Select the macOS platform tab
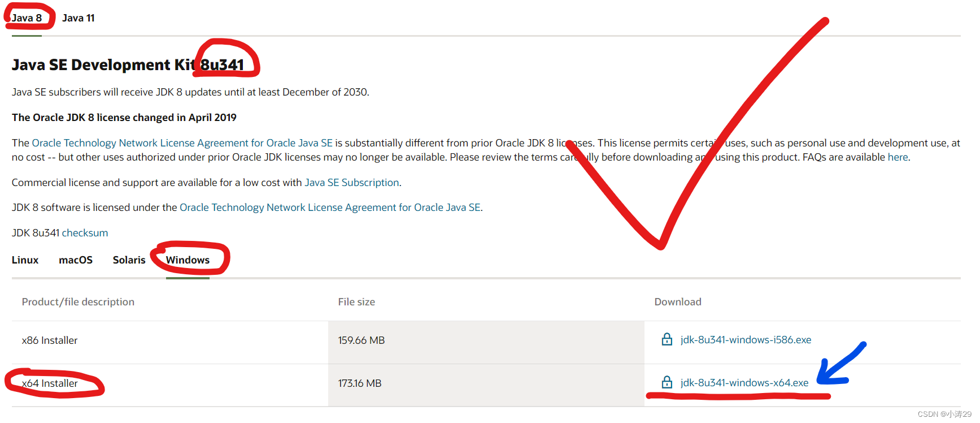980x423 pixels. pos(76,260)
